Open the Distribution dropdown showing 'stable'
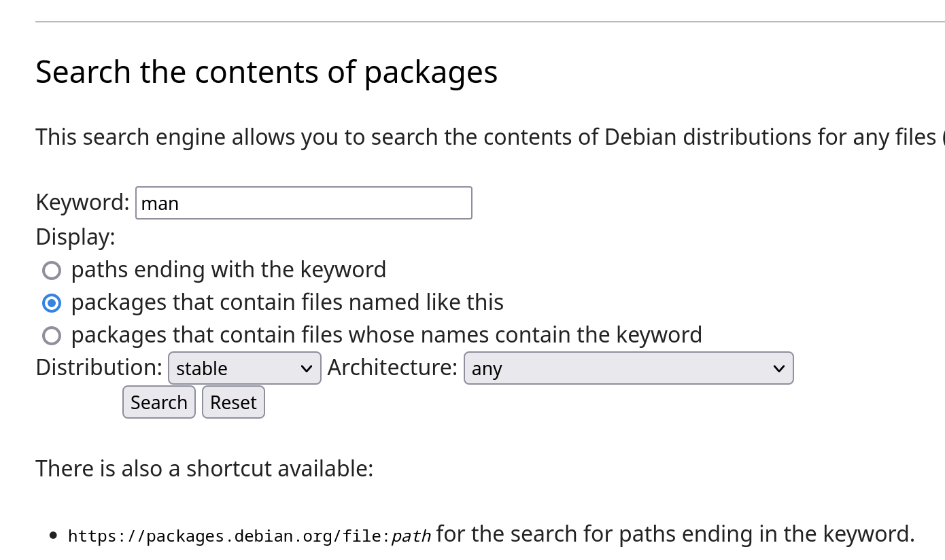This screenshot has width=945, height=560. pyautogui.click(x=245, y=368)
